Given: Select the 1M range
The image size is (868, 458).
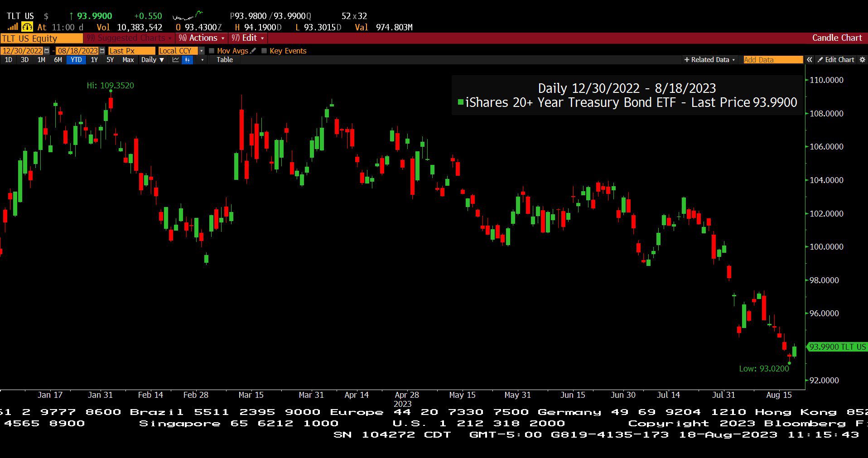Looking at the screenshot, I should pyautogui.click(x=41, y=60).
